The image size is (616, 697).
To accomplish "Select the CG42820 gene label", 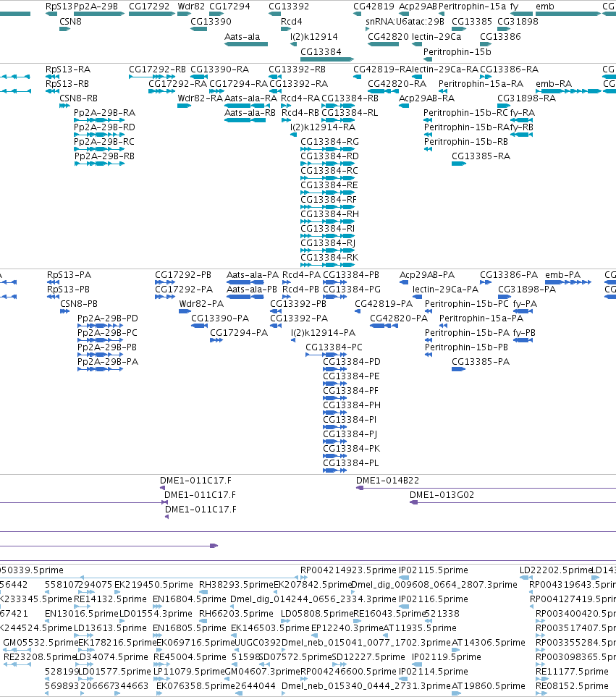I will [389, 36].
